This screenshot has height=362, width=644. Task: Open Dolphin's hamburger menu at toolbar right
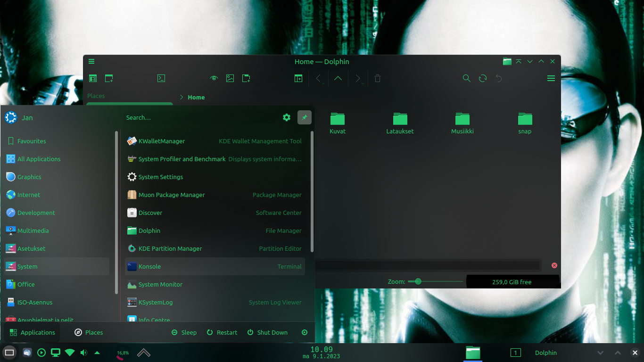551,78
